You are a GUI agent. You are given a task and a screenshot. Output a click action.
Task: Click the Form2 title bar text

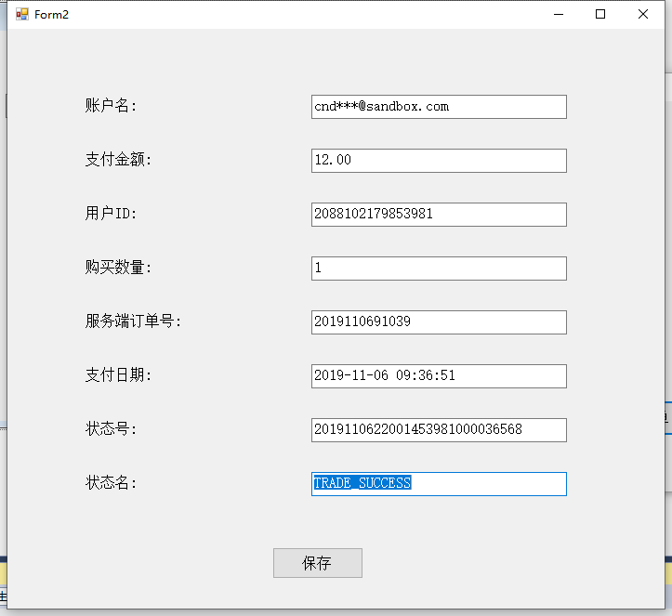pyautogui.click(x=51, y=15)
